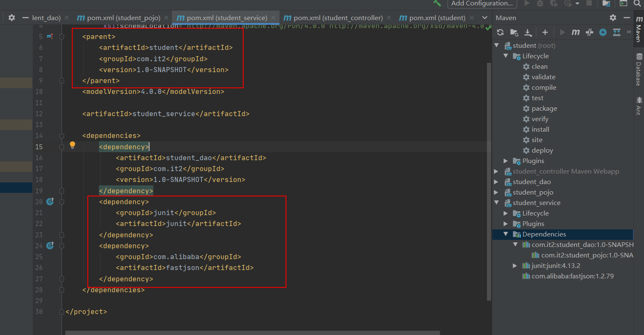The image size is (644, 335).
Task: Click the Run with Coverage icon
Action: click(553, 3)
